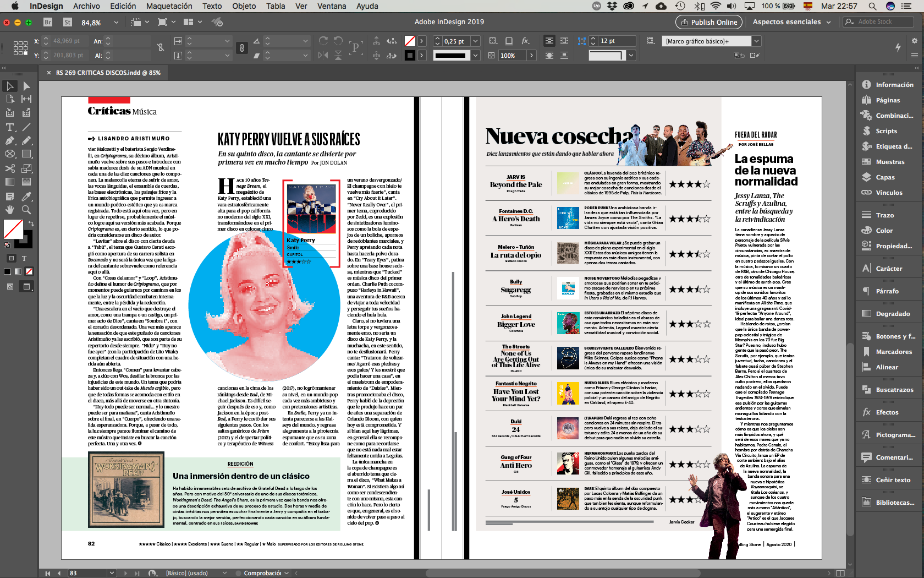This screenshot has height=578, width=924.
Task: Select the Direct Selection tool
Action: click(x=26, y=86)
